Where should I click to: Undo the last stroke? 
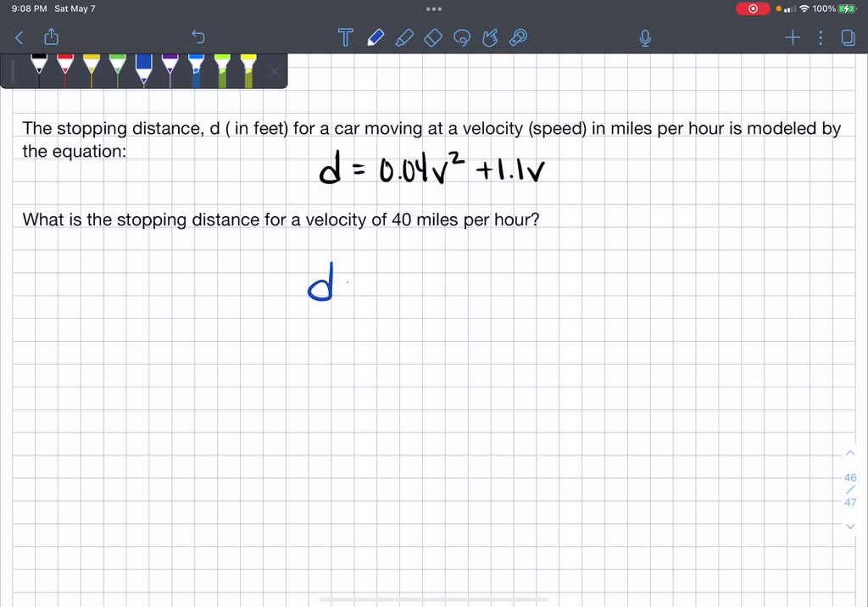coord(198,37)
